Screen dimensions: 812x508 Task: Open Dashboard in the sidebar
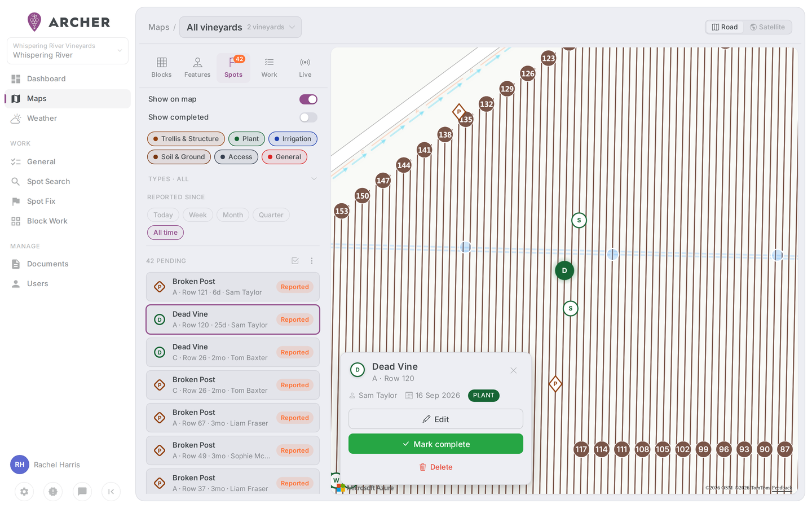click(x=68, y=79)
